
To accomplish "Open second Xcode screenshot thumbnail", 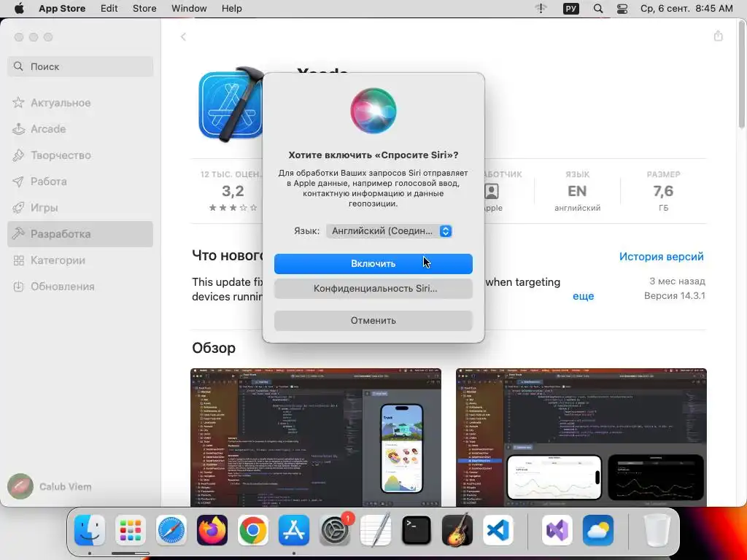I will (581, 437).
